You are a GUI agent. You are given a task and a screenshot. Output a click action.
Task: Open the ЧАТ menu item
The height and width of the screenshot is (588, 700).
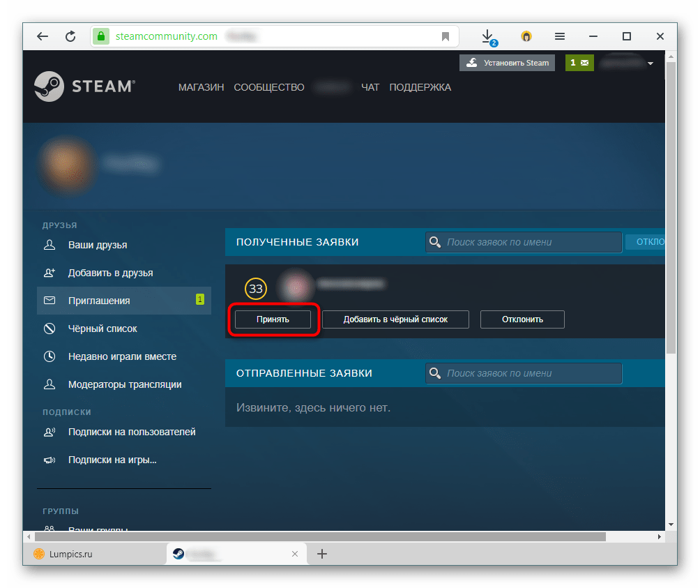(370, 87)
